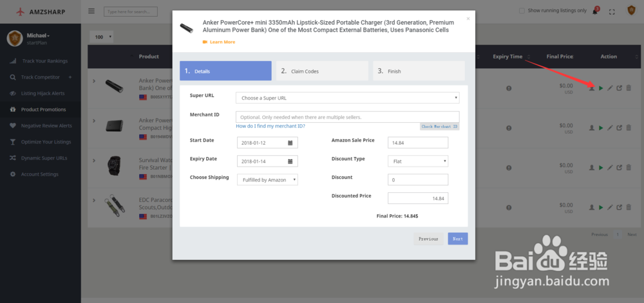The width and height of the screenshot is (644, 303).
Task: Click green play icon in third row
Action: [x=601, y=168]
